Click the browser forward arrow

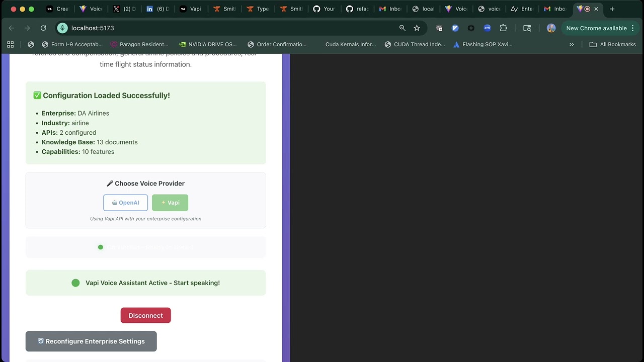[x=27, y=28]
